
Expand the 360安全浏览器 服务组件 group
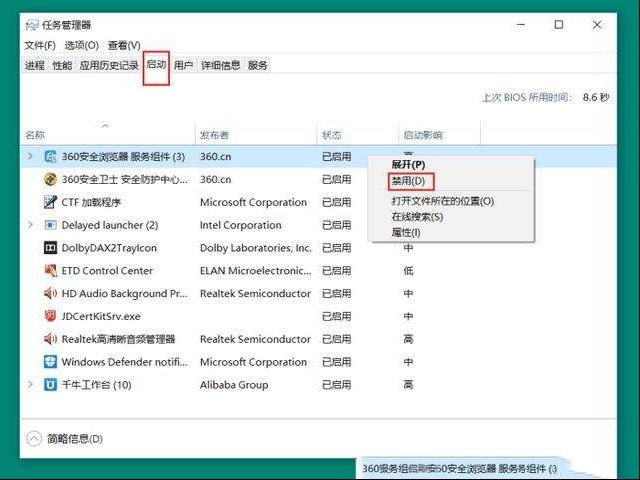[30, 156]
